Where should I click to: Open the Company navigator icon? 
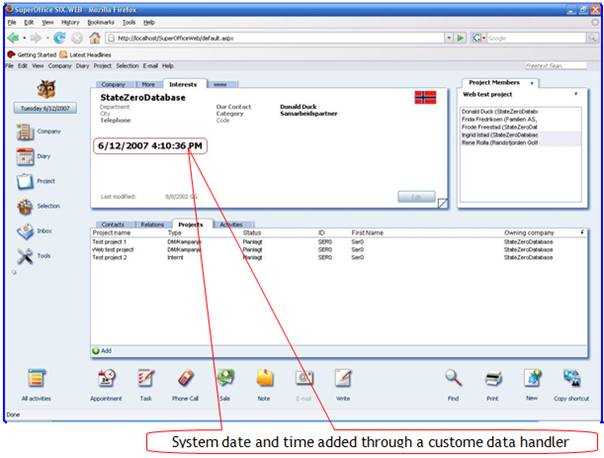pyautogui.click(x=25, y=132)
